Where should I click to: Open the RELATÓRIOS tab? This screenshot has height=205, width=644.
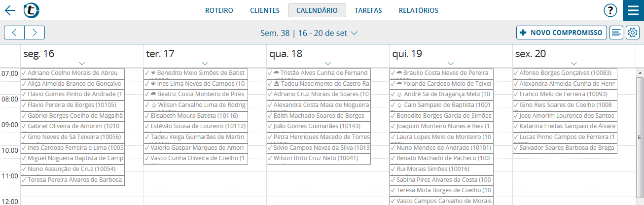click(x=418, y=10)
